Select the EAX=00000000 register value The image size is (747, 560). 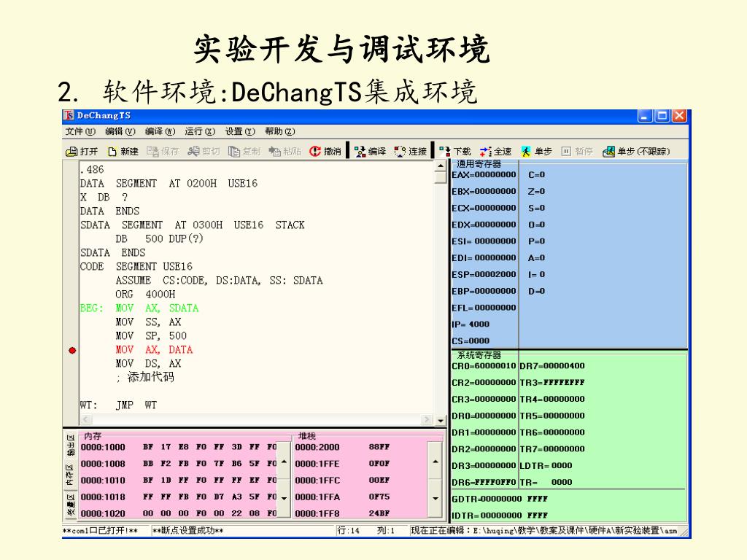484,175
